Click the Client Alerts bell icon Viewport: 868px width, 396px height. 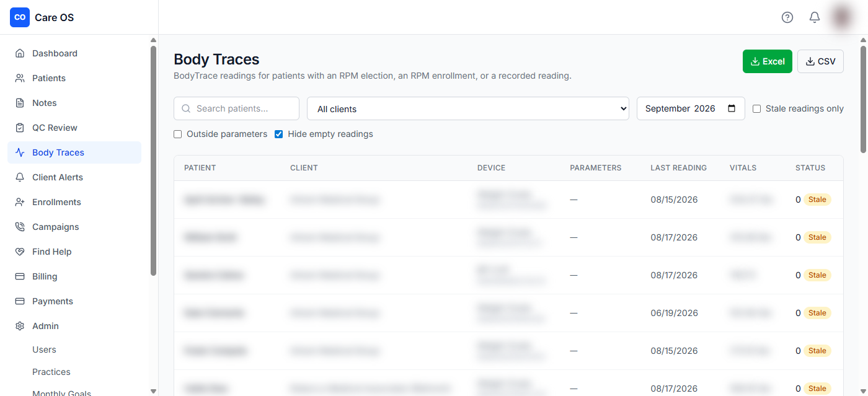[x=20, y=177]
